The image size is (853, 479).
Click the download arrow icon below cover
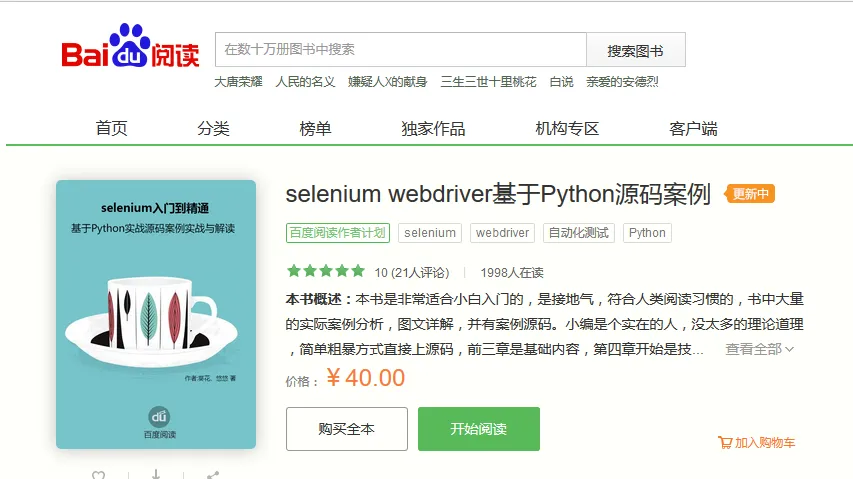tap(156, 475)
